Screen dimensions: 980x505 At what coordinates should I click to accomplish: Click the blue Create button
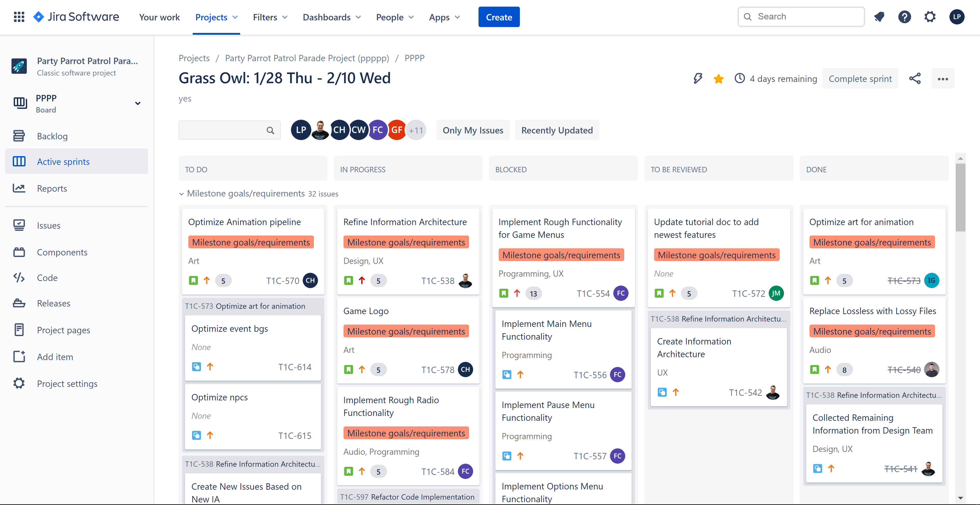point(498,17)
